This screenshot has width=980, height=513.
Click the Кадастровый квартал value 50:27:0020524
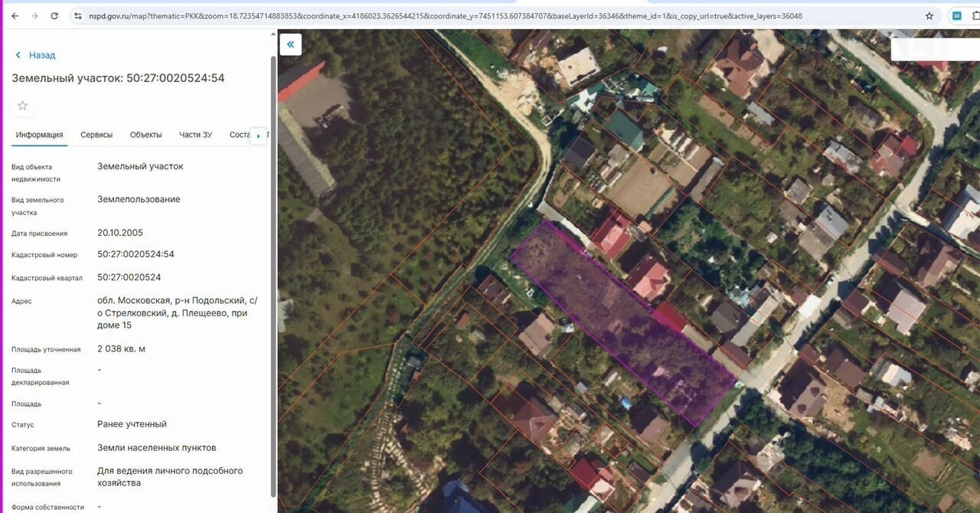129,277
